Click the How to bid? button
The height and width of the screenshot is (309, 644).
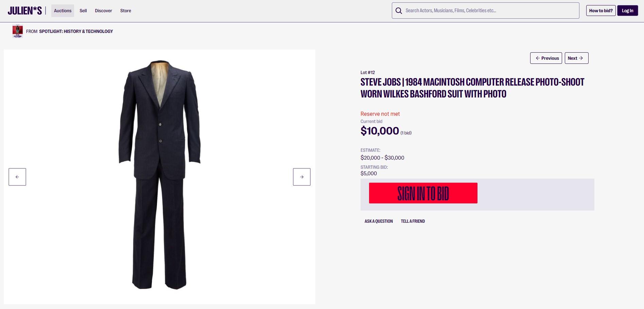601,11
